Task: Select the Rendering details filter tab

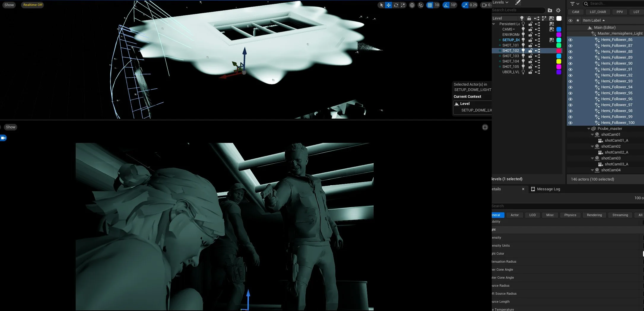Action: coord(594,215)
